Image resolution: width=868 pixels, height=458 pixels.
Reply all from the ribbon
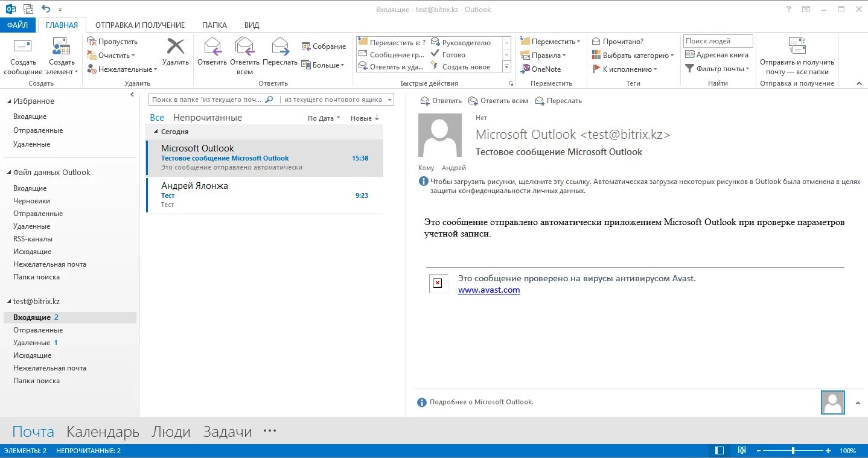(x=244, y=56)
